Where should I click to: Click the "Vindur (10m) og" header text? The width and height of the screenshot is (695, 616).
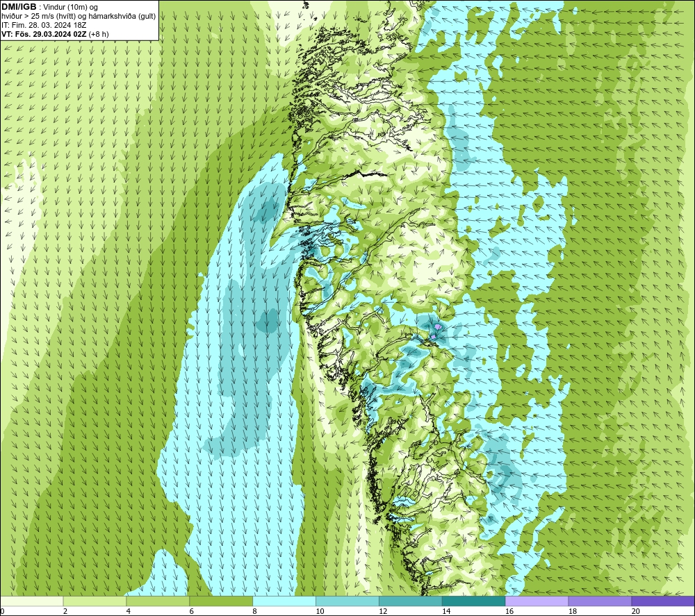(70, 8)
